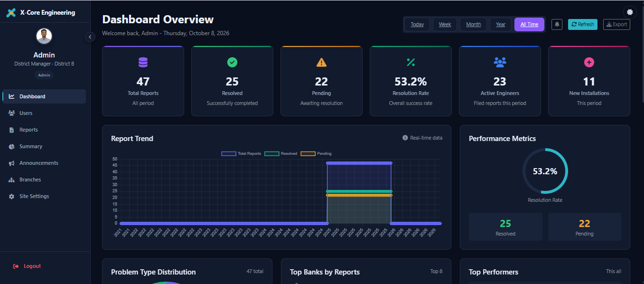This screenshot has width=644, height=284.
Task: Open the settings gear in top corner
Action: coord(630,12)
